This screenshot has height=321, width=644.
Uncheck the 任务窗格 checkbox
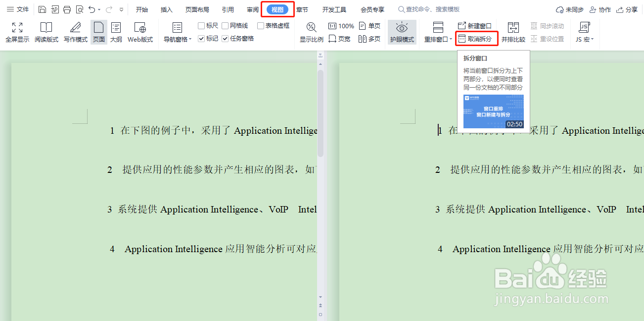(x=225, y=38)
